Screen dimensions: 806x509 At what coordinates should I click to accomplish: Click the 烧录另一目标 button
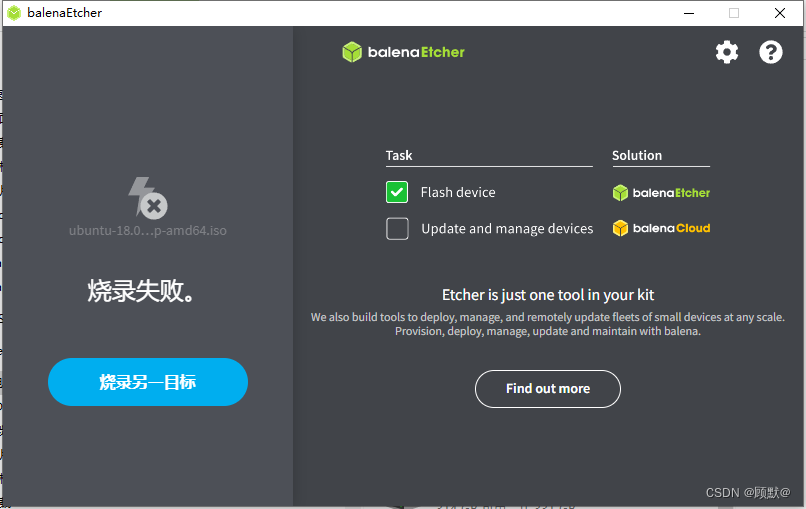point(148,382)
